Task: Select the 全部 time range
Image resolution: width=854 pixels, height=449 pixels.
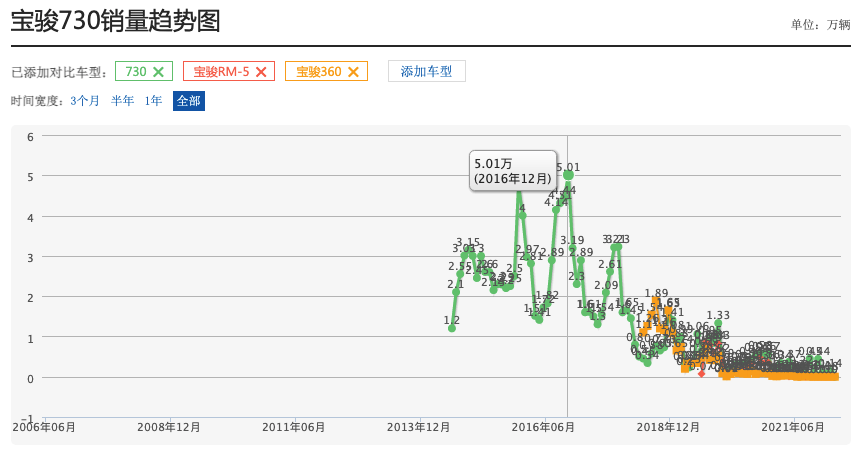Action: [189, 101]
